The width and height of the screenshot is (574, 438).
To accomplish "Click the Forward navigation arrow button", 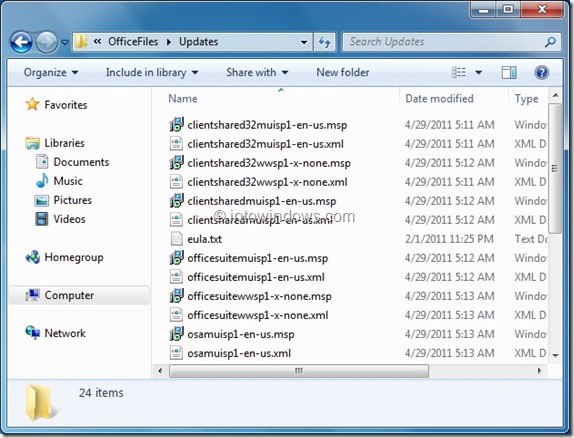I will pyautogui.click(x=46, y=42).
